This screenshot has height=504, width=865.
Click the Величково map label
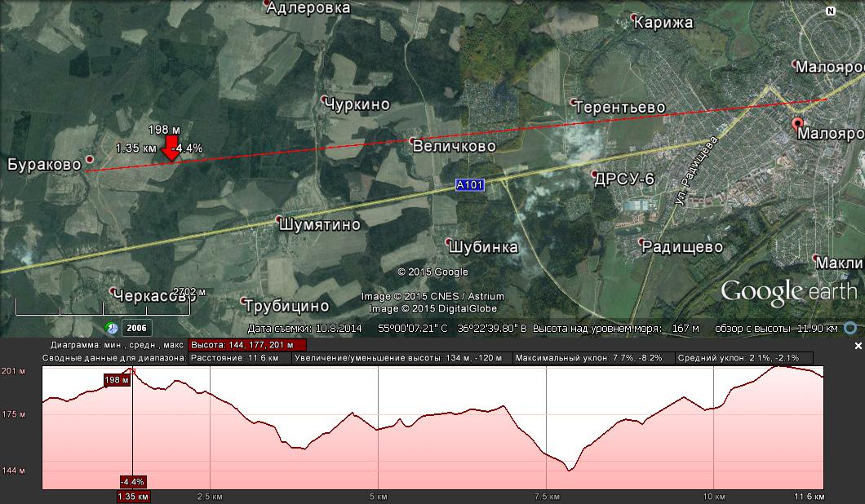coord(455,146)
